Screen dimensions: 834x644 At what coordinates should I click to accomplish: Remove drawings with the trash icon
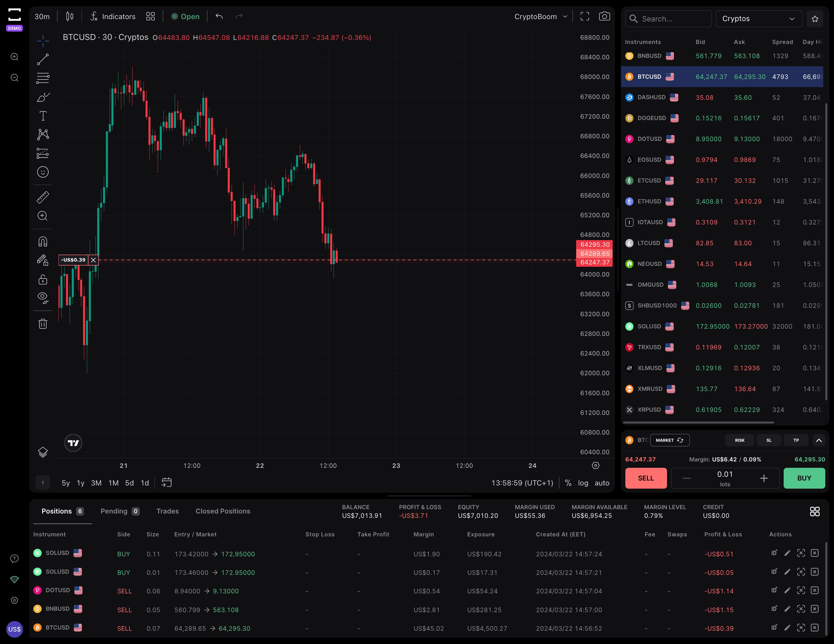[x=43, y=324]
